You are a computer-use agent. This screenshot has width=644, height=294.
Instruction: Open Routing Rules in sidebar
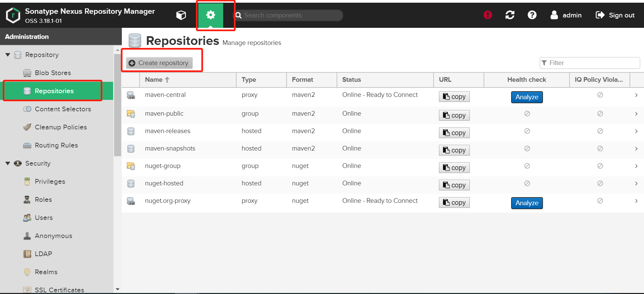coord(56,145)
